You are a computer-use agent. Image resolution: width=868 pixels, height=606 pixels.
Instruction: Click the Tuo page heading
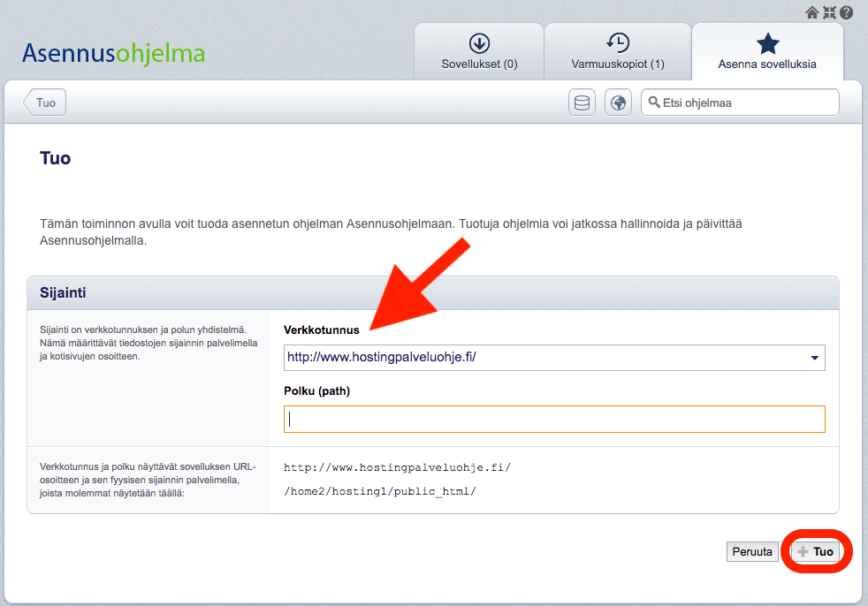coord(56,158)
